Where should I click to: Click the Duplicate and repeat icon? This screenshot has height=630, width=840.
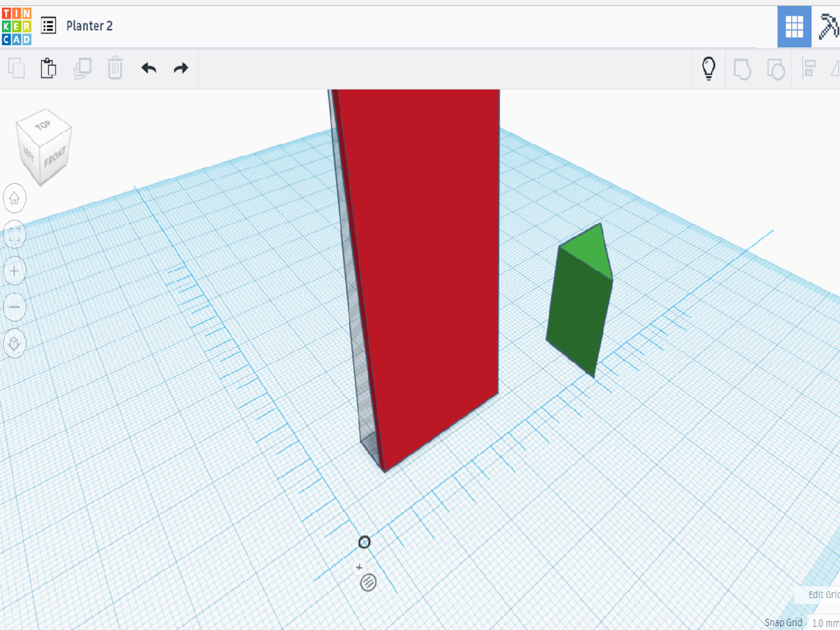click(82, 68)
